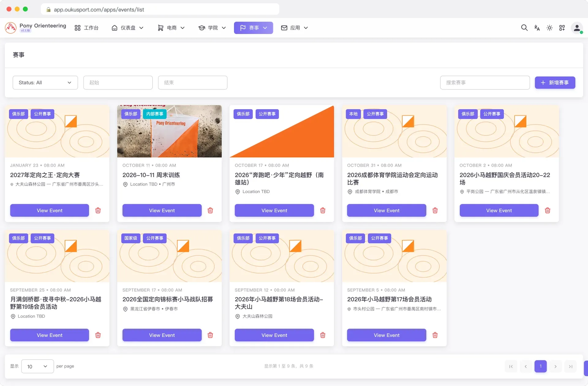View Event for 全国定向锦标赛小马战队招募
Viewport: 588px width, 386px height.
(162, 335)
